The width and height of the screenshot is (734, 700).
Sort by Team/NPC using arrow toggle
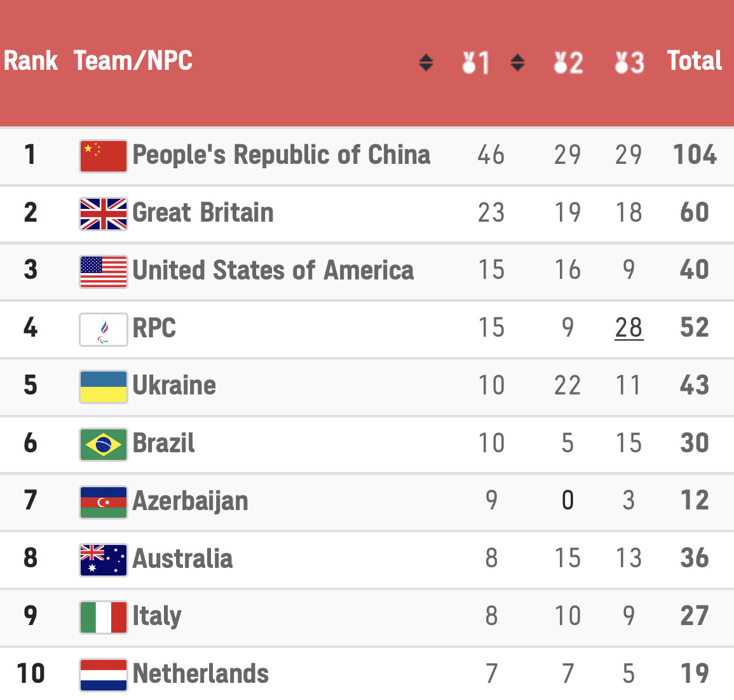coord(426,62)
